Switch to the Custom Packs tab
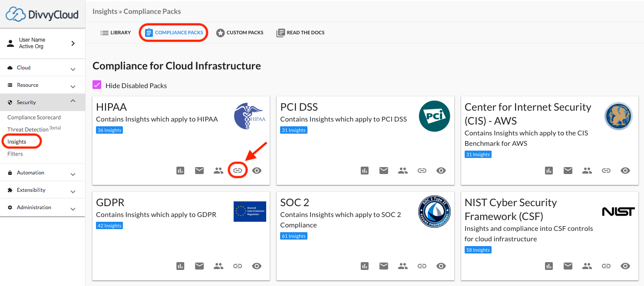 tap(240, 33)
